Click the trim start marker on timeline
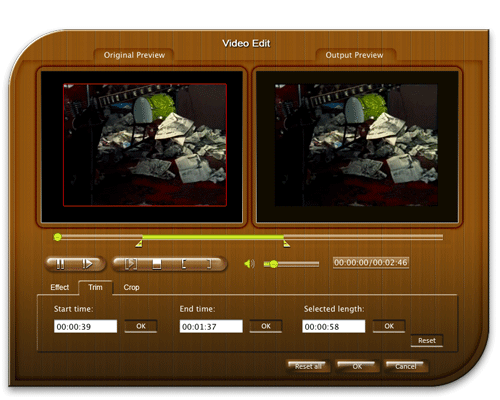 coord(139,244)
